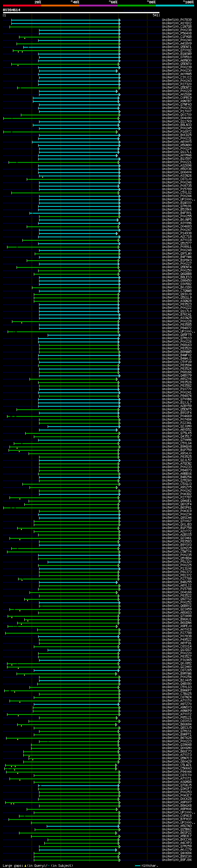Viewport: 197px width, 868px height.
Task: Select hit label UniRef100_B1WXW9
Action: pyautogui.click(x=177, y=54)
